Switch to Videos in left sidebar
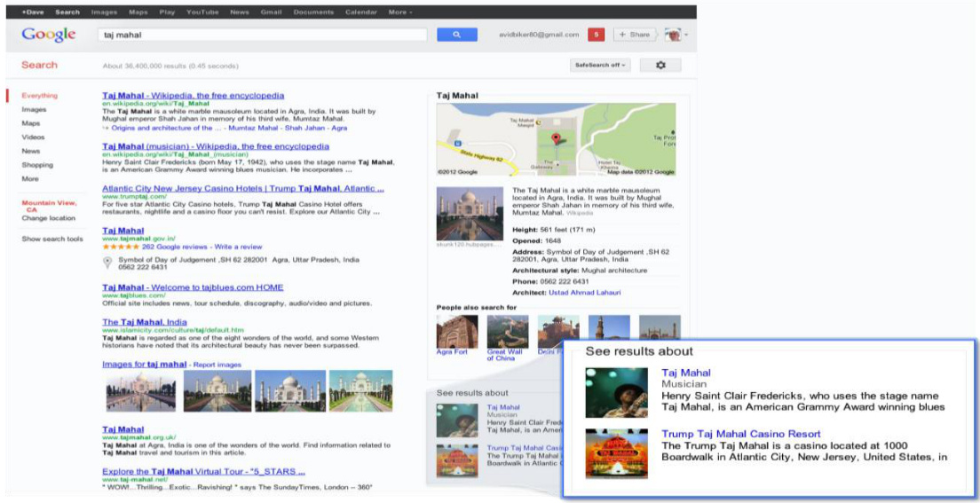Screen dimensions: 980x503 tap(33, 138)
